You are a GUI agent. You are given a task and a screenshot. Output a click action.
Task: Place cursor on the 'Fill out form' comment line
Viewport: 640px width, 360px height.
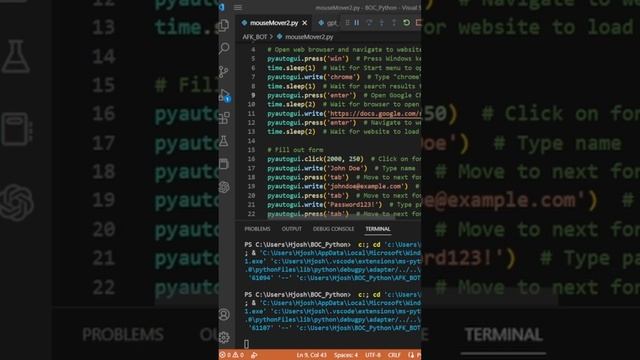click(296, 150)
